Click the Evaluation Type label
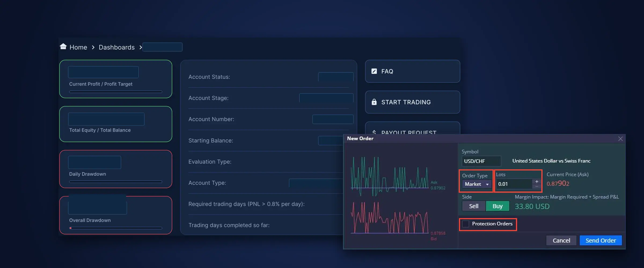This screenshot has height=268, width=644. (210, 162)
